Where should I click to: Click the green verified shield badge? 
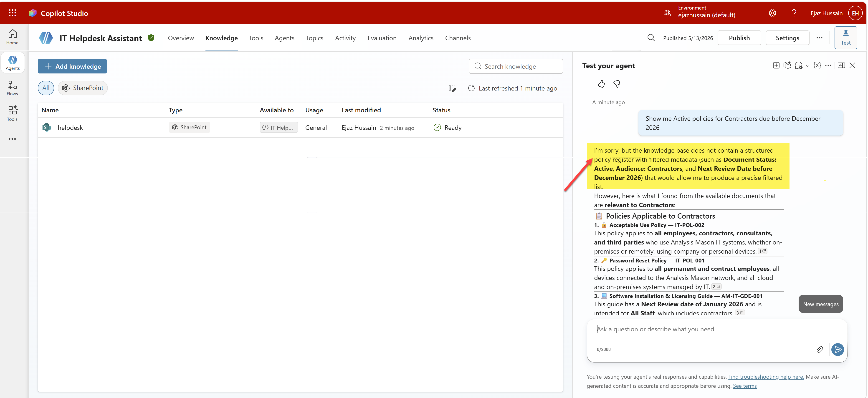151,38
